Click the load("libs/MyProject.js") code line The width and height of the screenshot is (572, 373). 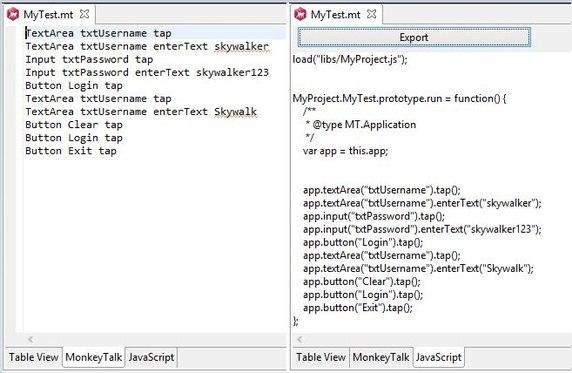tap(350, 59)
